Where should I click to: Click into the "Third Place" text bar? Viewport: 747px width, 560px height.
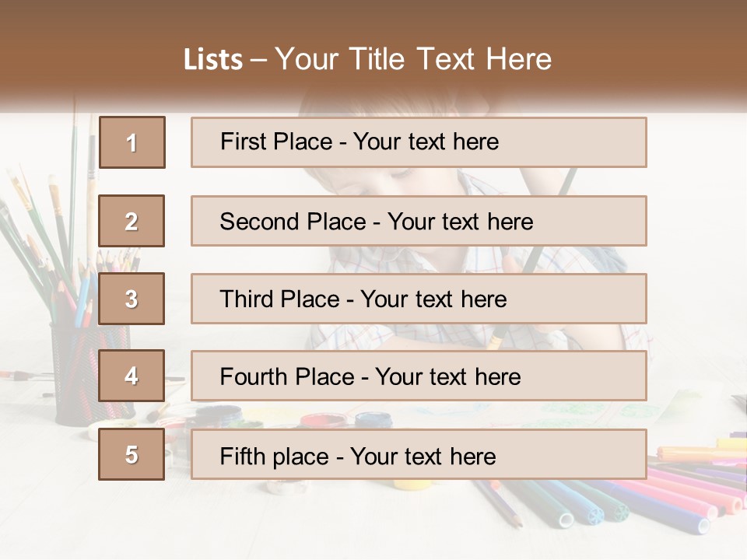pyautogui.click(x=419, y=299)
